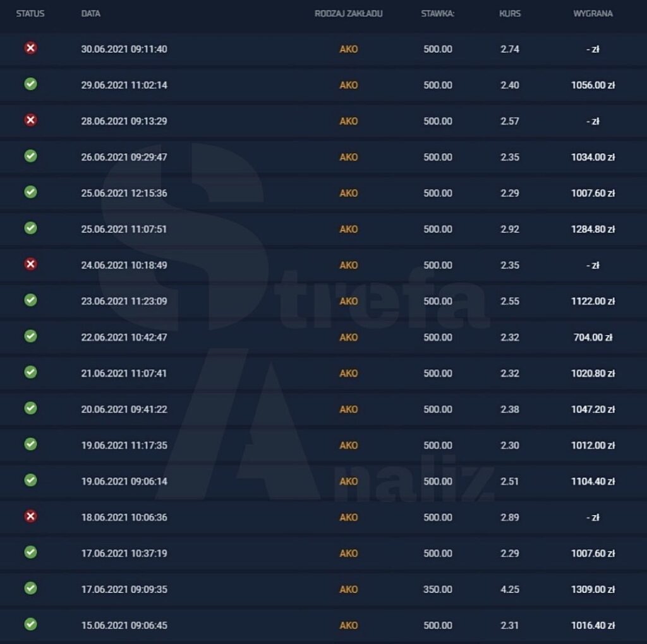
Task: Select date 25.06.2021 11:07:51
Action: 124,229
